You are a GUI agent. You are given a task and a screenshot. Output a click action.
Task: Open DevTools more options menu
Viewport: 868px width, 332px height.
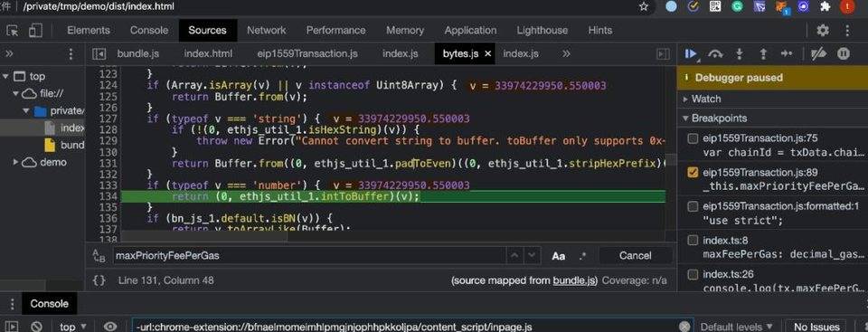pyautogui.click(x=847, y=31)
